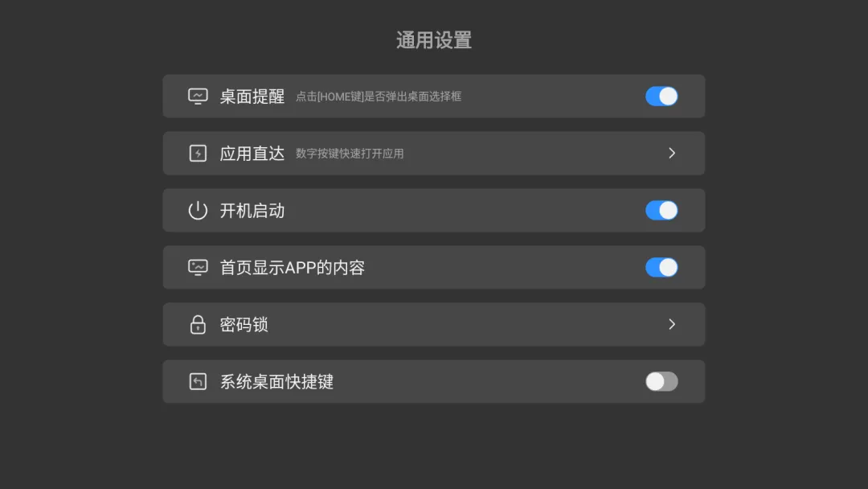Screen dimensions: 868x489
Task: Switch off 首页显示APP的内容 toggle
Action: pos(661,268)
